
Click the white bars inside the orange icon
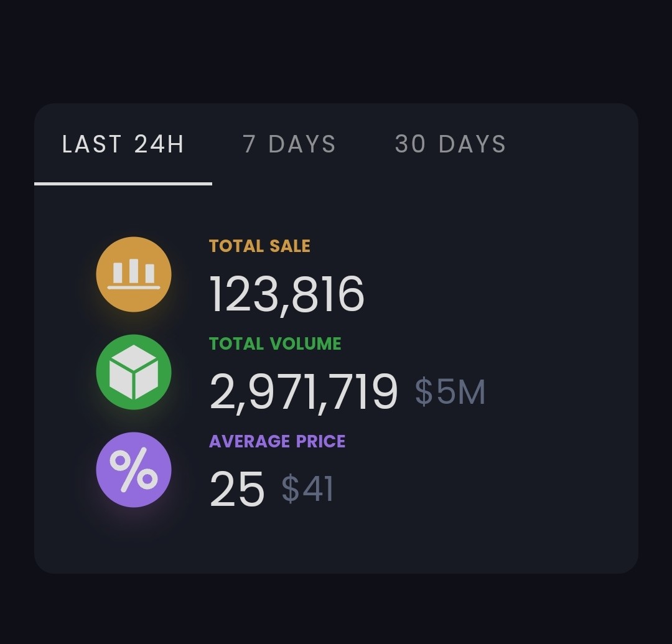pos(134,274)
